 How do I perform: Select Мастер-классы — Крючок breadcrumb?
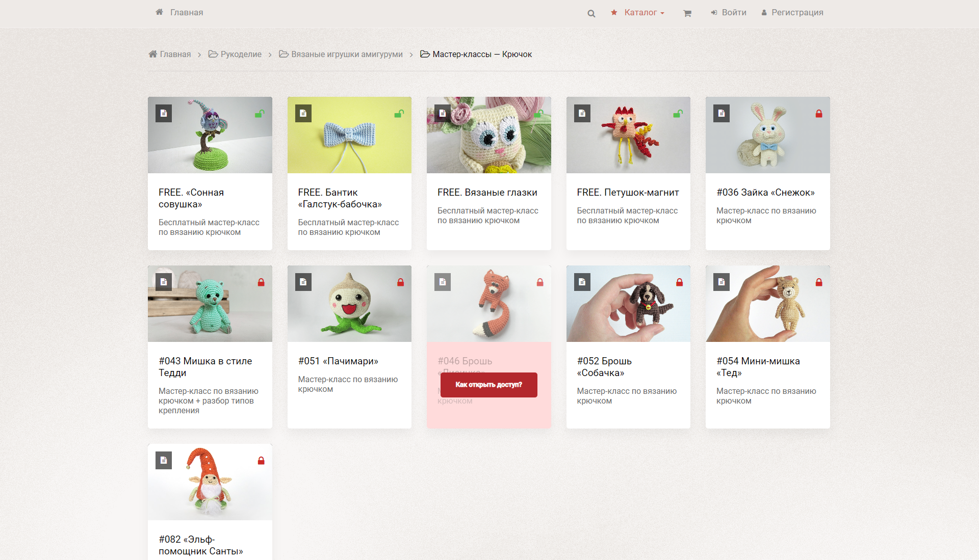click(476, 54)
